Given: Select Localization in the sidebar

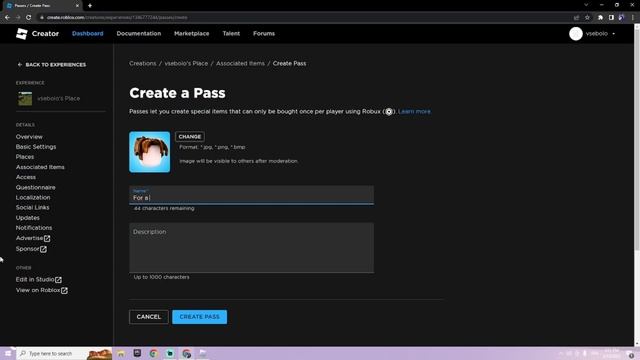Looking at the screenshot, I should point(33,198).
